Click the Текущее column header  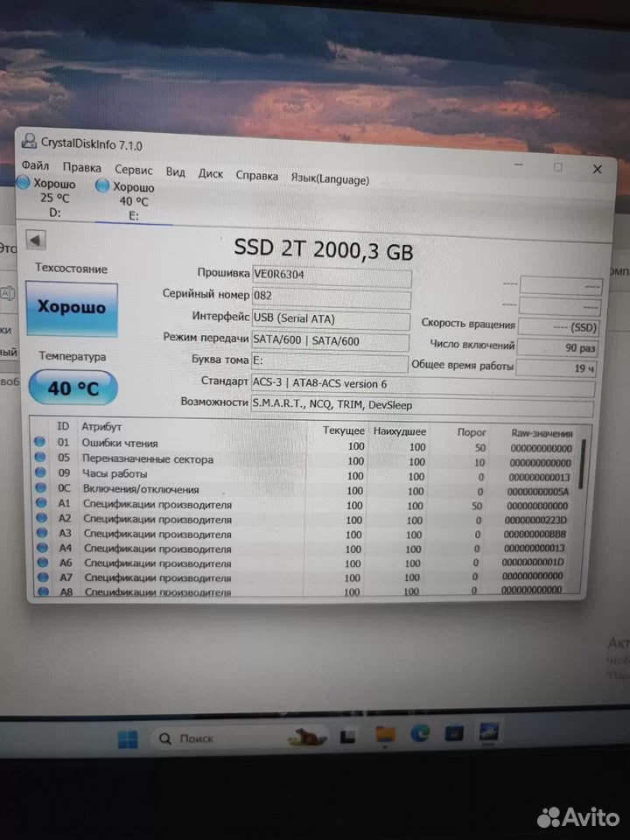pos(343,430)
